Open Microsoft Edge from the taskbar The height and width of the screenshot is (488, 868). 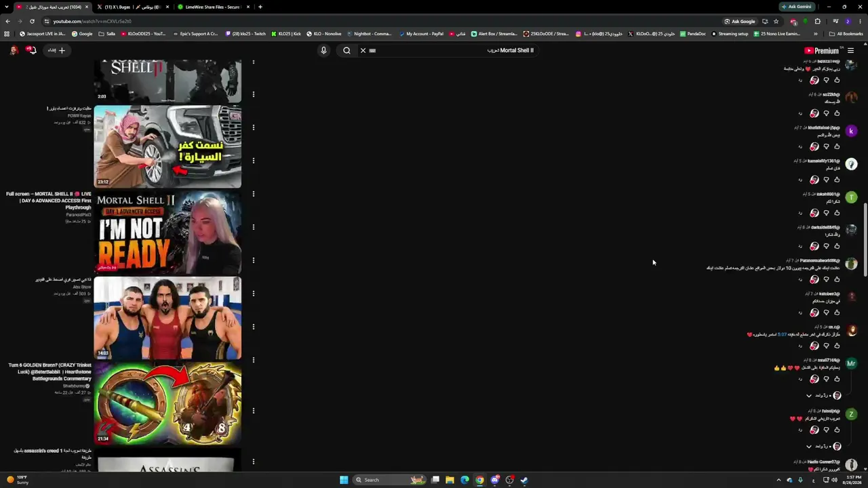coord(465,480)
